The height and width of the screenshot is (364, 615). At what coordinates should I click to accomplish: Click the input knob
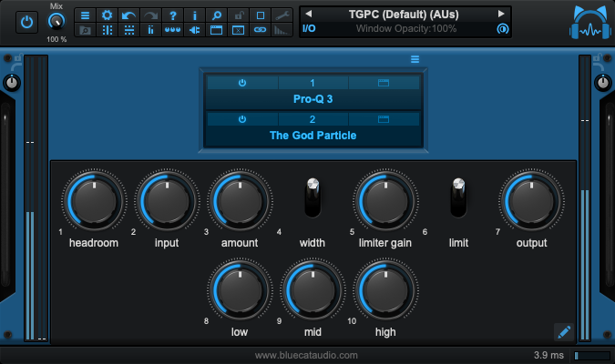(x=167, y=201)
